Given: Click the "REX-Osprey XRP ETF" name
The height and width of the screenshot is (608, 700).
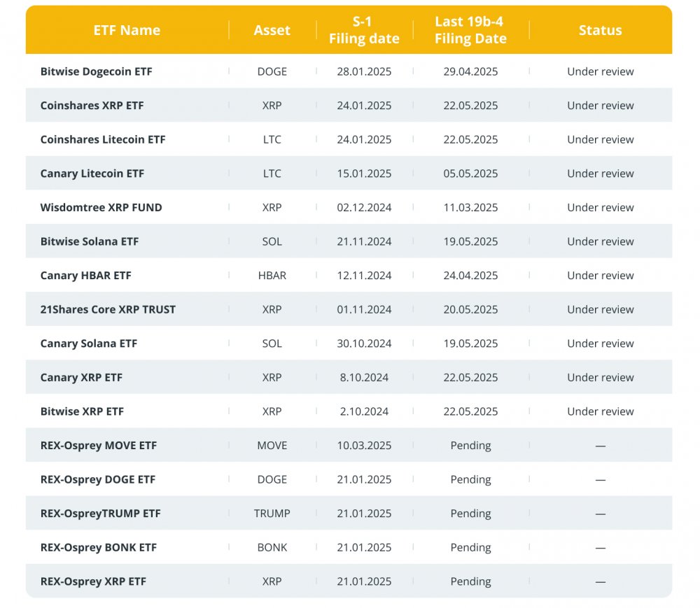Looking at the screenshot, I should click(93, 581).
